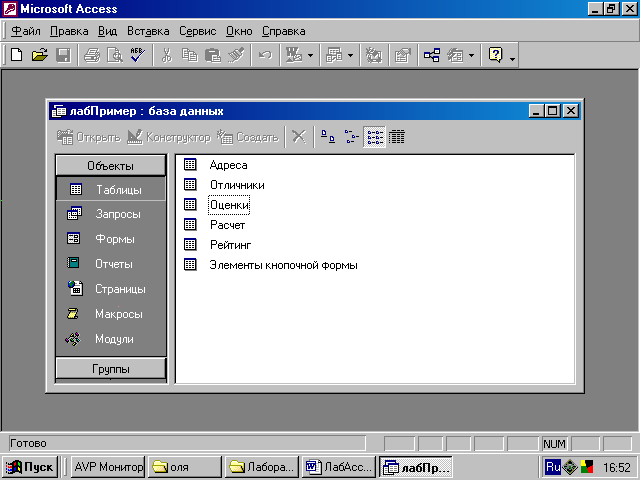Screen dimensions: 640x480
Task: Click the Paste clipboard icon
Action: 213,55
